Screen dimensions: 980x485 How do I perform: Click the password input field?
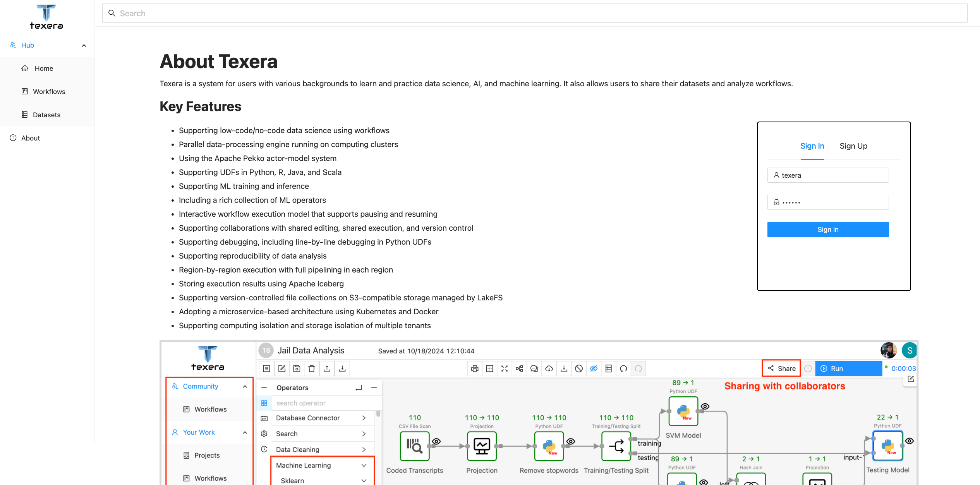click(828, 202)
